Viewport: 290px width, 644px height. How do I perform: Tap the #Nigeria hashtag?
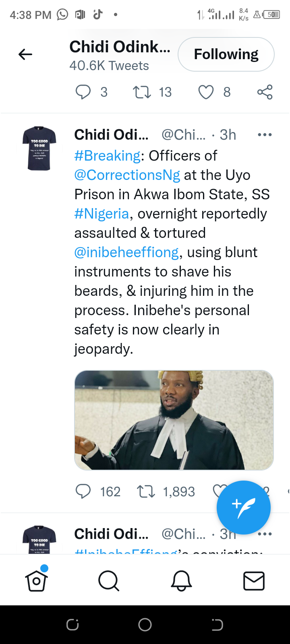[101, 214]
